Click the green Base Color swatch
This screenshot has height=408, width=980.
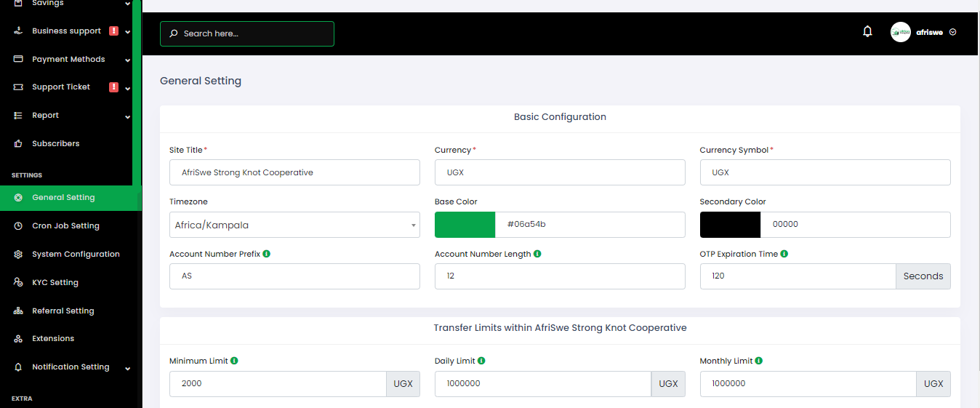465,225
